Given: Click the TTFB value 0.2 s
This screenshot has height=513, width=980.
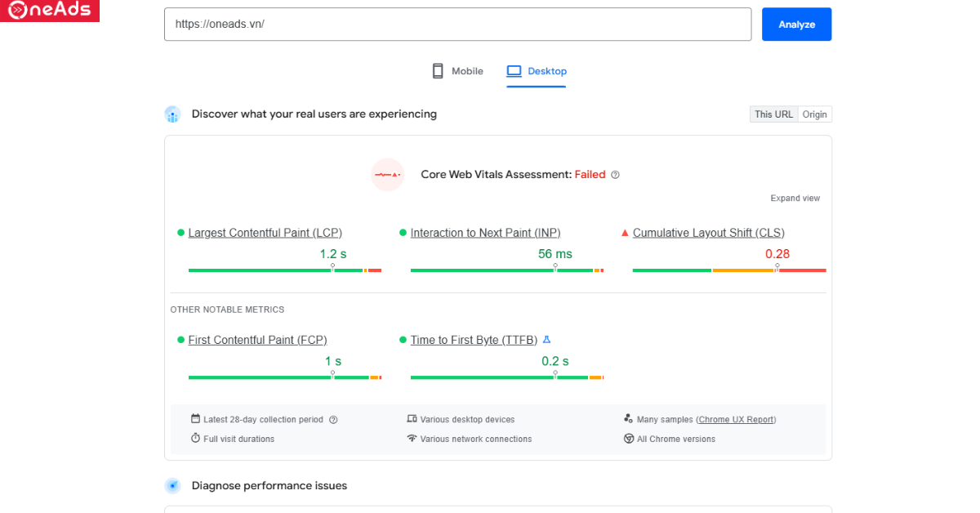Looking at the screenshot, I should tap(555, 361).
